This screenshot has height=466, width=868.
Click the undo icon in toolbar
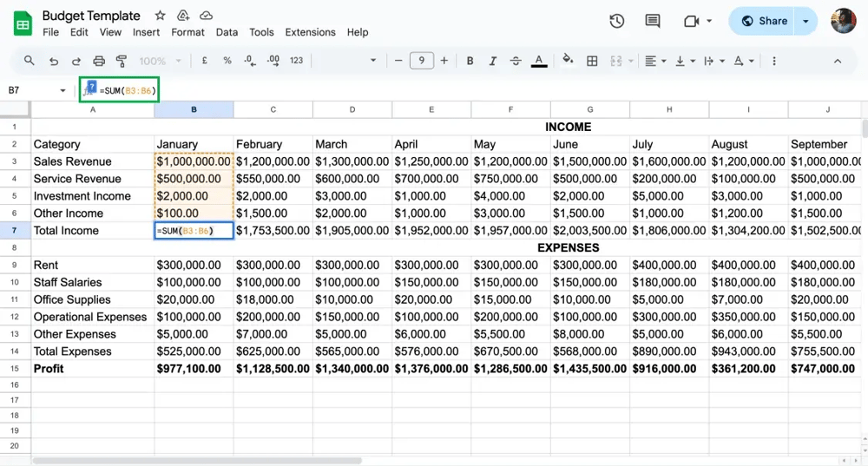pos(54,61)
